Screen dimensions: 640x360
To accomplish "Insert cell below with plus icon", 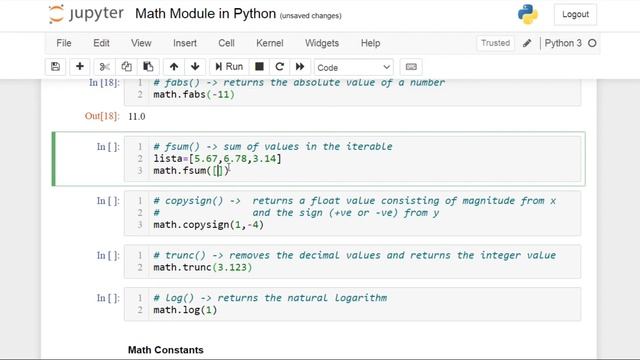I will click(x=80, y=67).
